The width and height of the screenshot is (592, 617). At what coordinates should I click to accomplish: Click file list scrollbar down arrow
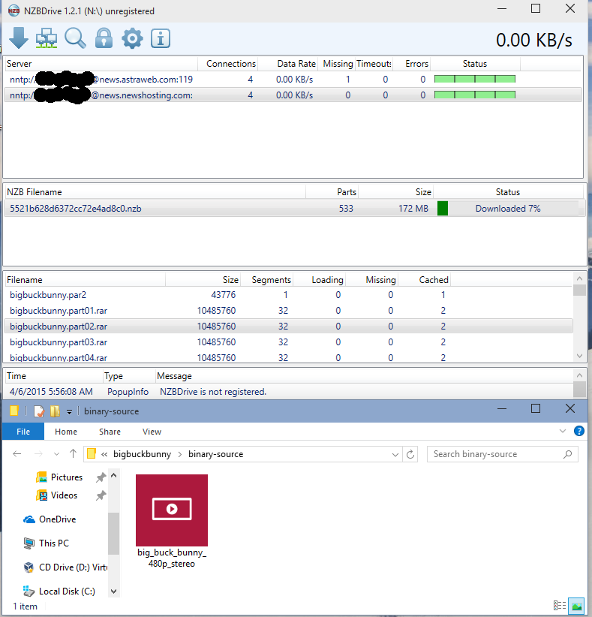[579, 356]
